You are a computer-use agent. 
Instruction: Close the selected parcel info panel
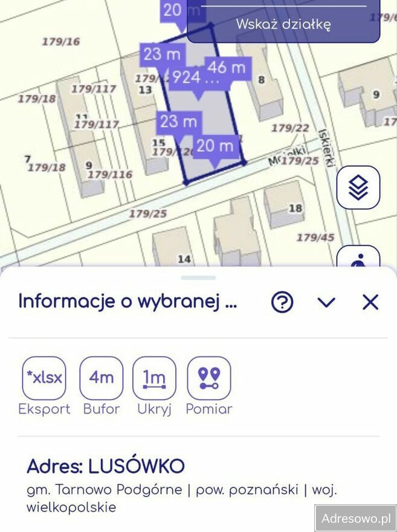click(x=370, y=302)
